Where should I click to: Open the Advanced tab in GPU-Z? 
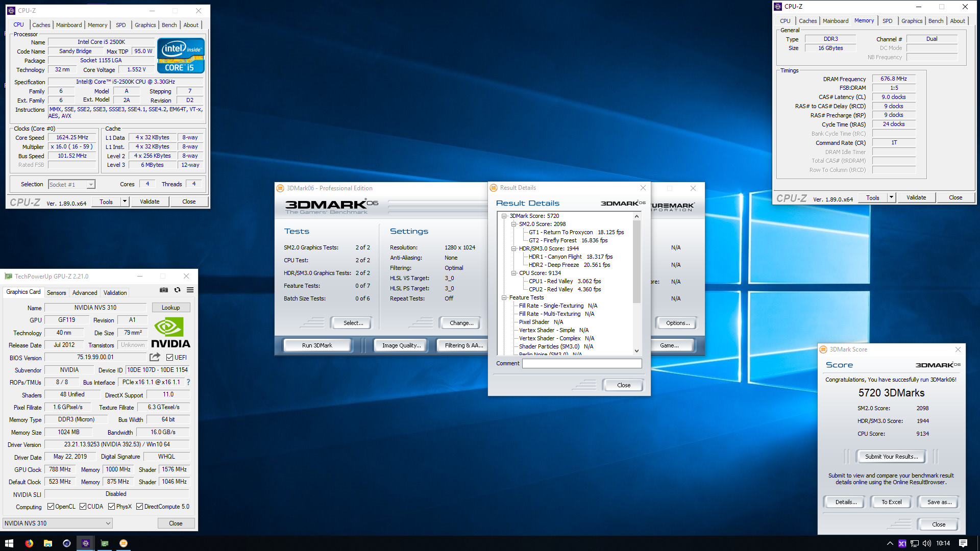click(85, 293)
